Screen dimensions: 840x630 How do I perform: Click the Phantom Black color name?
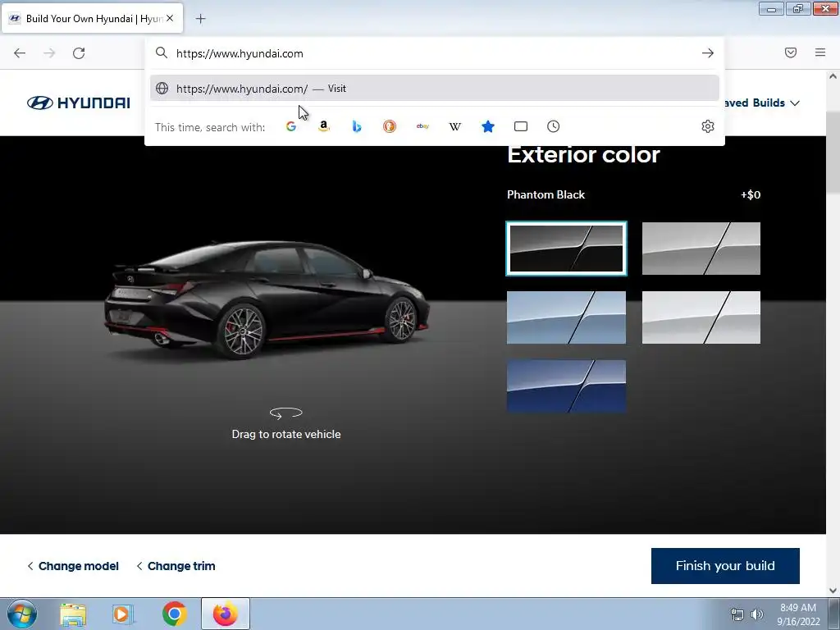[546, 194]
